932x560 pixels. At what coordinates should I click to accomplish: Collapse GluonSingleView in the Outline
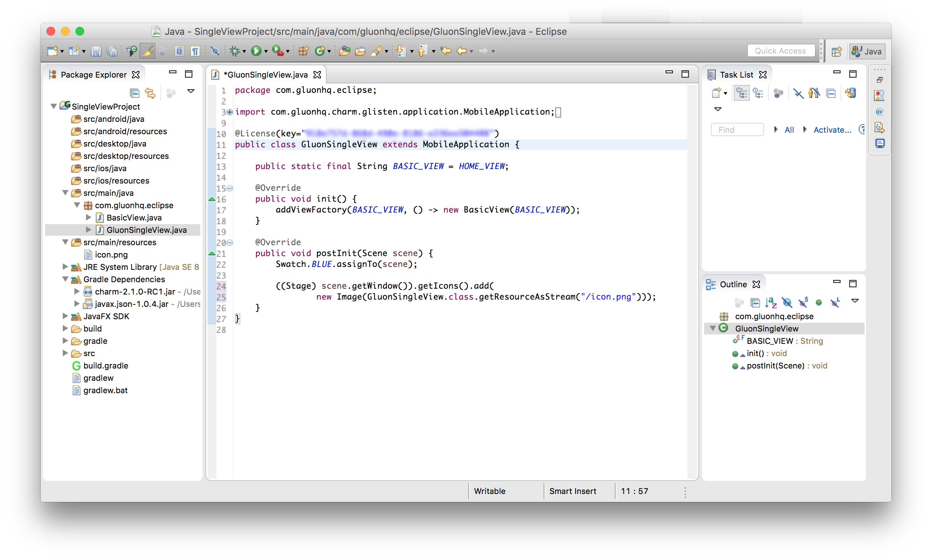(x=712, y=328)
